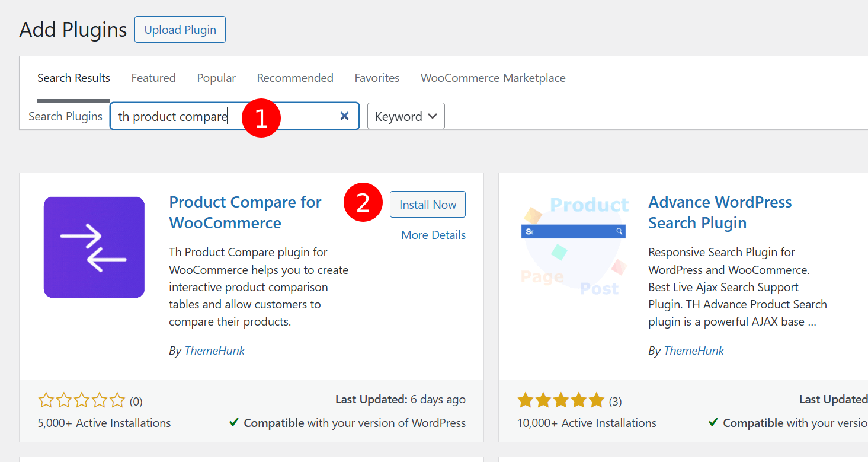The height and width of the screenshot is (462, 868).
Task: Open the Recommended tab
Action: pyautogui.click(x=295, y=78)
